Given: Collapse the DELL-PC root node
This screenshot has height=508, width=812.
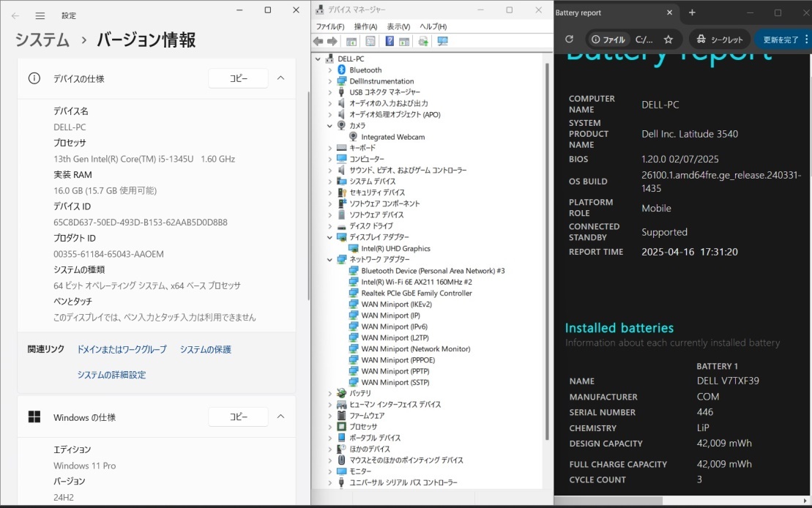Looking at the screenshot, I should [318, 59].
